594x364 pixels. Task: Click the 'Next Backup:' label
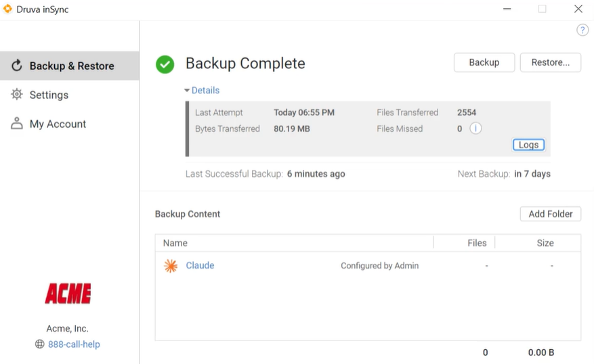[484, 174]
